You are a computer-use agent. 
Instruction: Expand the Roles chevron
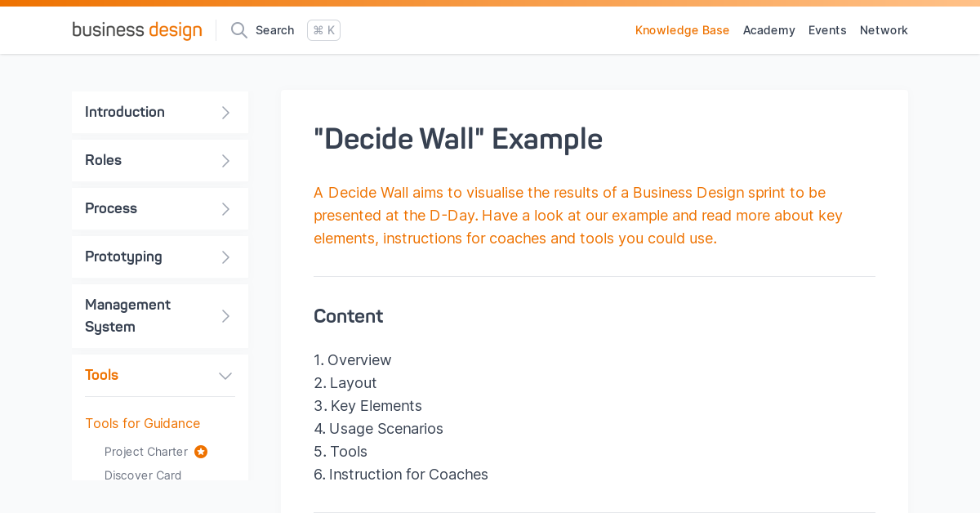(226, 161)
